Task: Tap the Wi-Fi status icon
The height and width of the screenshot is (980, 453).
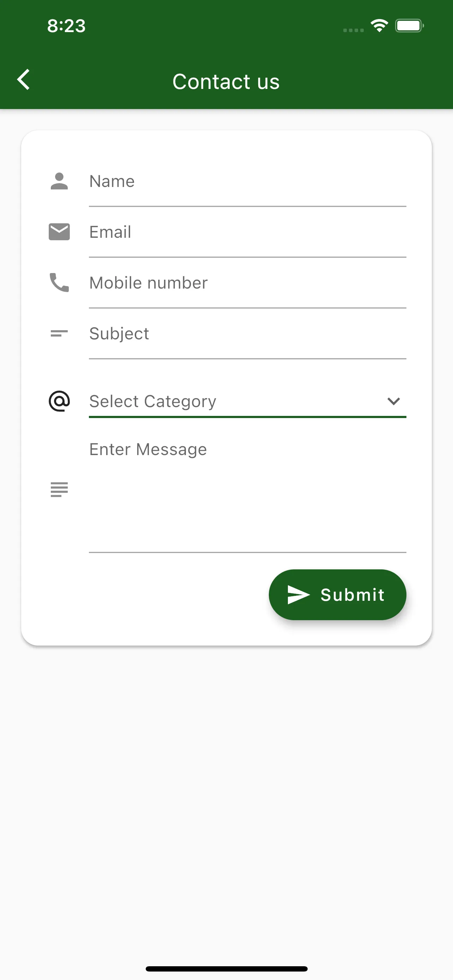Action: tap(379, 25)
